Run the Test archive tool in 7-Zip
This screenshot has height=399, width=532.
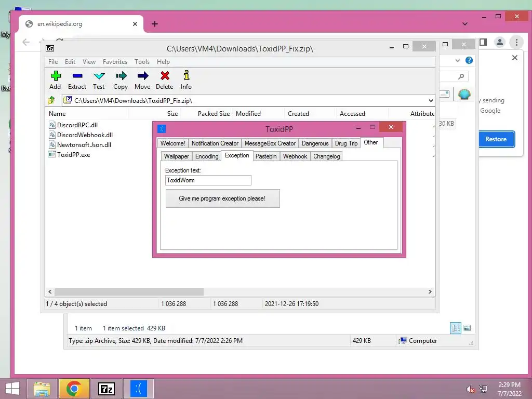pyautogui.click(x=99, y=76)
